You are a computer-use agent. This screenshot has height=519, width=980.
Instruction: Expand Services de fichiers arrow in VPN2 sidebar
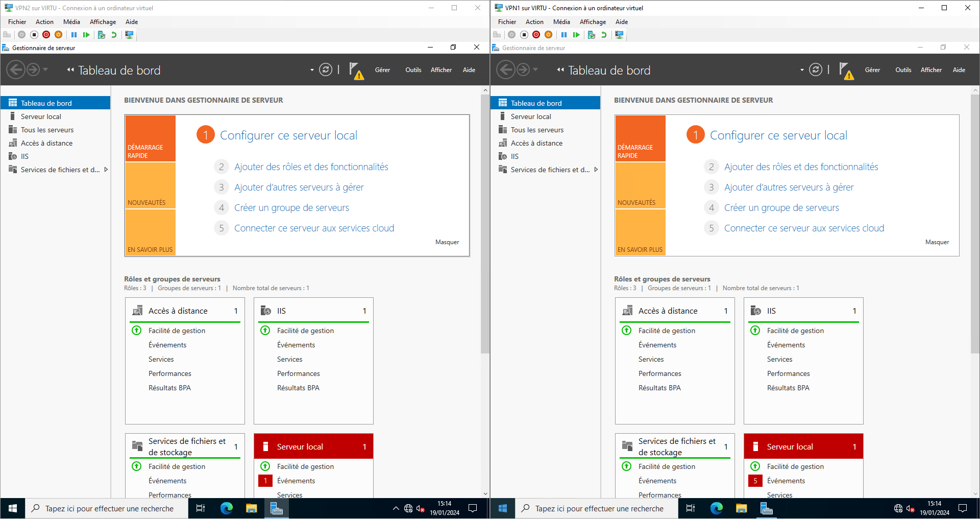point(106,170)
